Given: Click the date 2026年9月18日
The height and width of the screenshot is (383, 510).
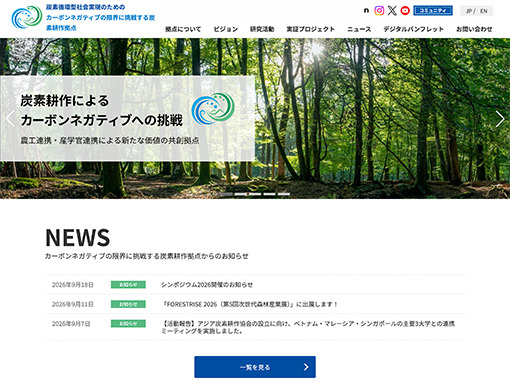Looking at the screenshot, I should click(73, 285).
